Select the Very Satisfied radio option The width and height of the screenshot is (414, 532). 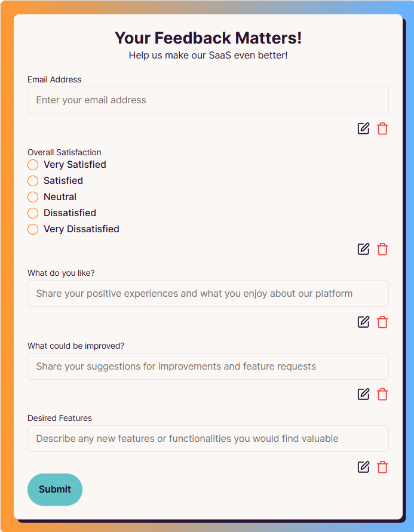pos(33,165)
